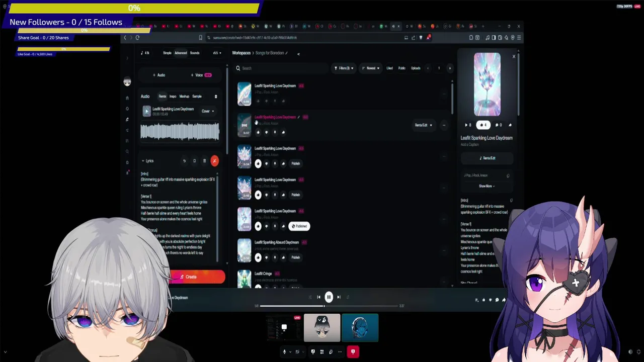Add an Audio input

coord(159,75)
